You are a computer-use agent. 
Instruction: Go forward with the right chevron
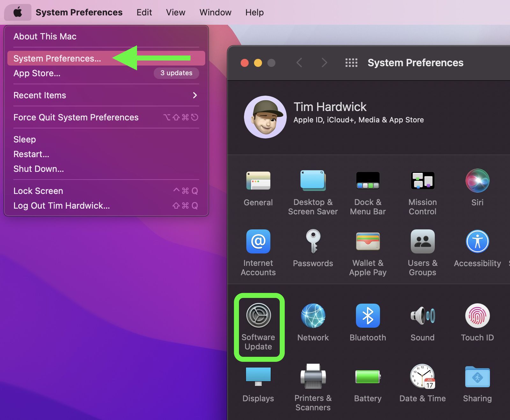pyautogui.click(x=324, y=63)
